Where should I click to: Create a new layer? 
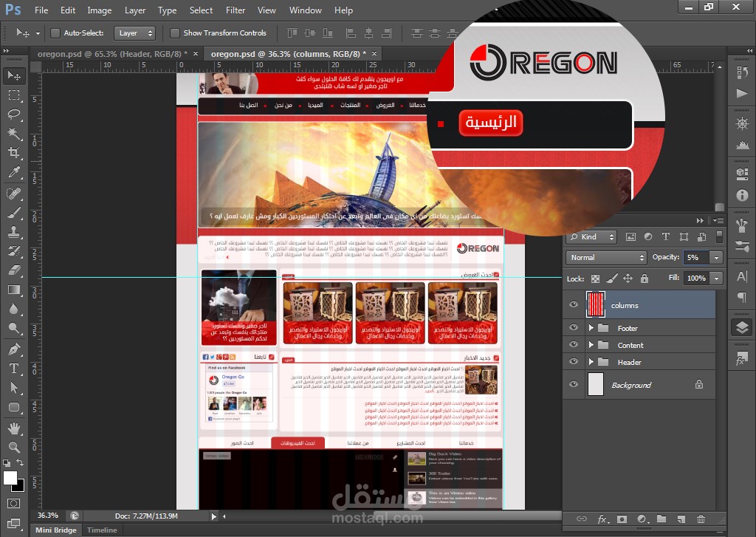coord(681,519)
